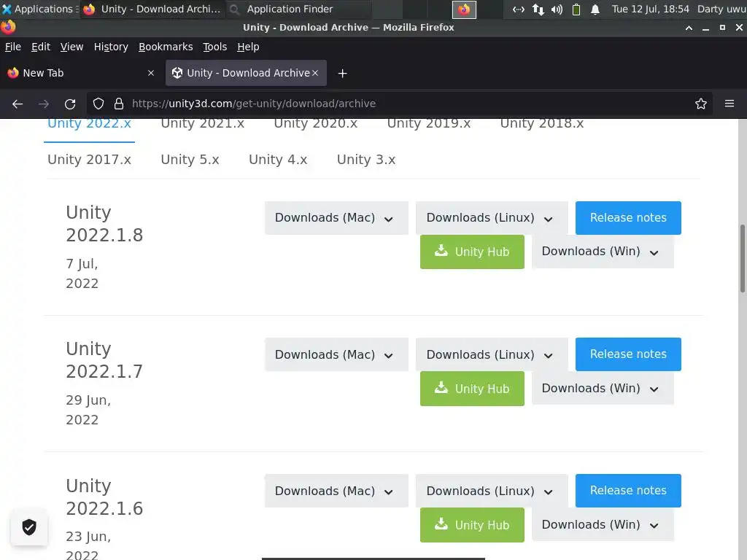Select the Unity 4.x tab
Image resolution: width=747 pixels, height=560 pixels.
coord(278,160)
